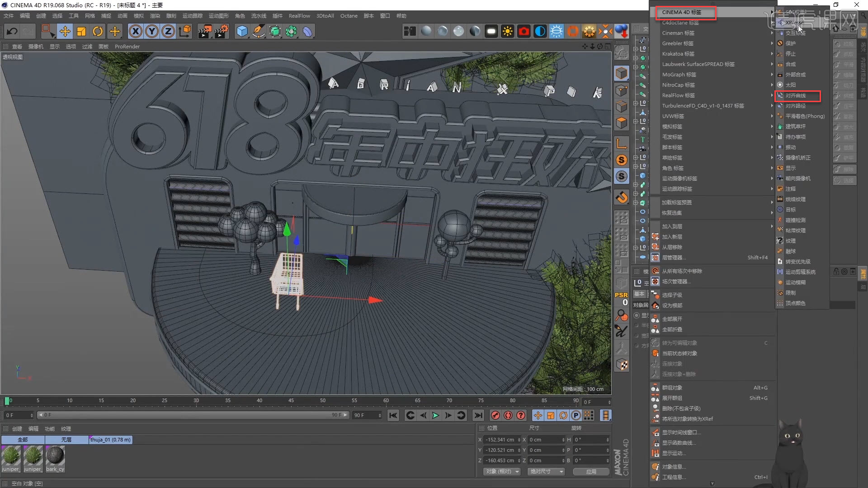Open the Octane menu
The height and width of the screenshot is (488, 868).
pos(349,16)
